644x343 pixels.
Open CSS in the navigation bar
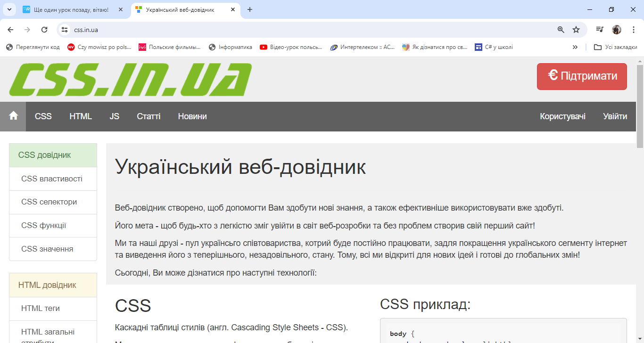click(43, 116)
